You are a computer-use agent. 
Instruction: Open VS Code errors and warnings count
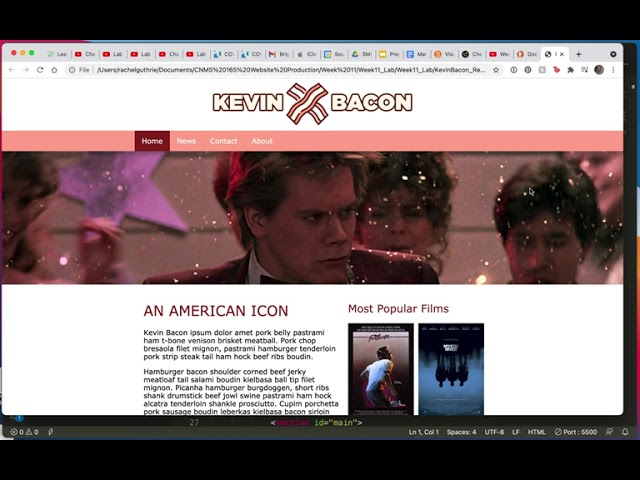coord(24,432)
